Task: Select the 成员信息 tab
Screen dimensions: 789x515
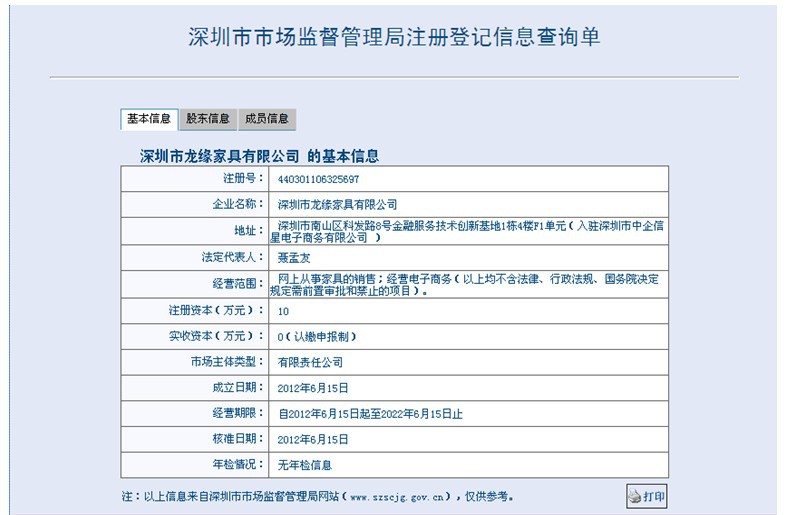Action: 266,119
